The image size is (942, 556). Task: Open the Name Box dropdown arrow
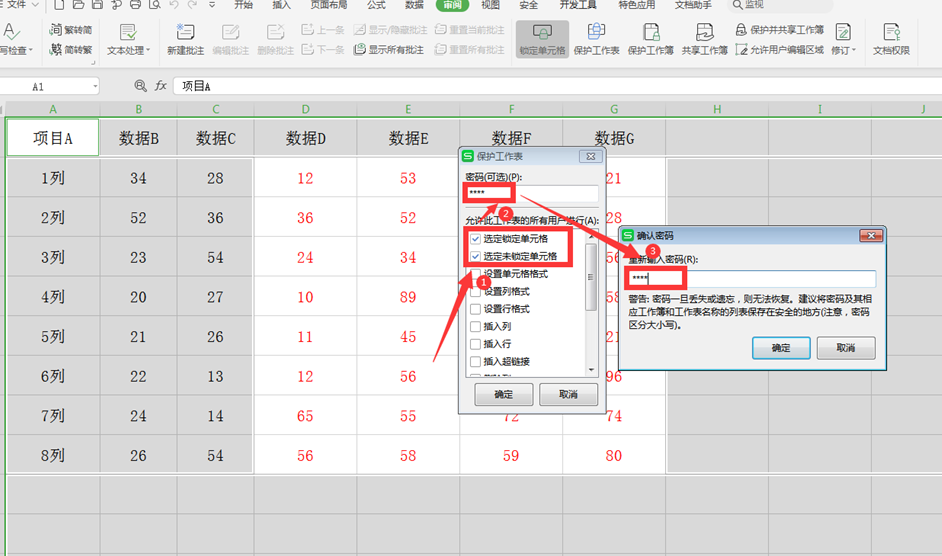[95, 87]
